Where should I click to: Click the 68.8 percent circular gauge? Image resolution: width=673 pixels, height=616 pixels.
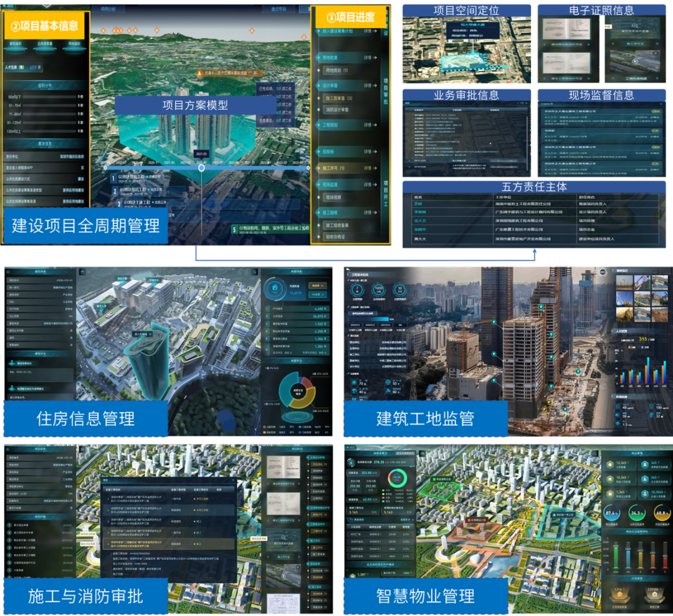click(x=662, y=513)
